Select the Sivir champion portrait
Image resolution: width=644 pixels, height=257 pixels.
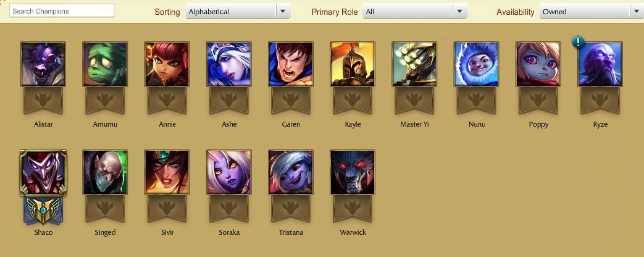pos(167,172)
